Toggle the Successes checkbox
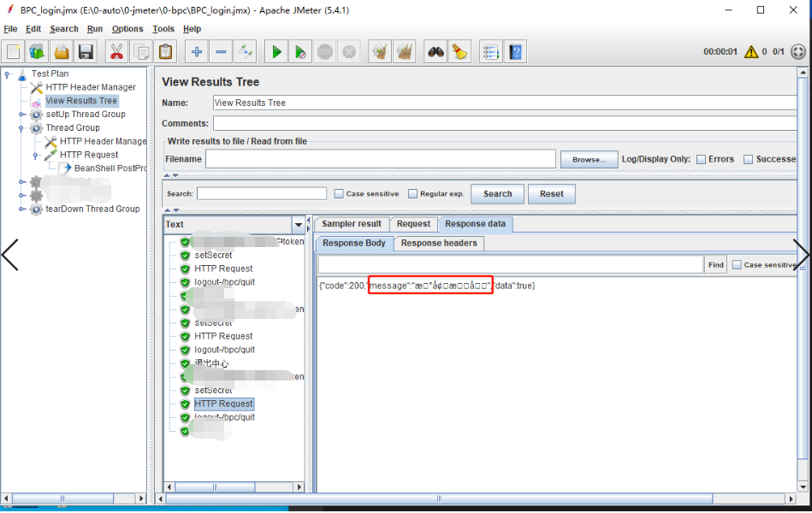The width and height of the screenshot is (812, 513). point(749,159)
